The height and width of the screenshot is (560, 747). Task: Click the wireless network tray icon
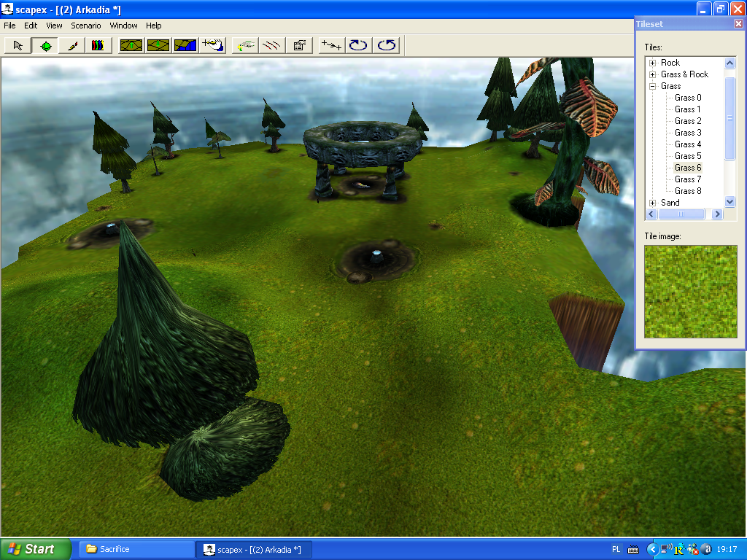pos(667,550)
